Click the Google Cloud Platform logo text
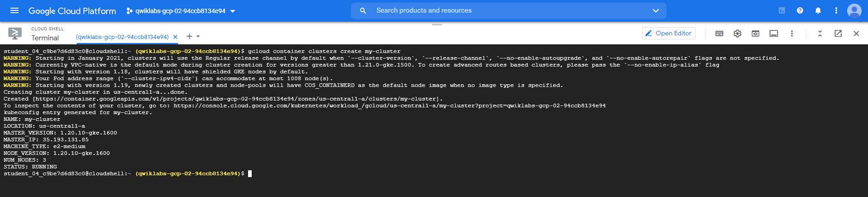Screen dimensions: 868x197 click(x=72, y=11)
